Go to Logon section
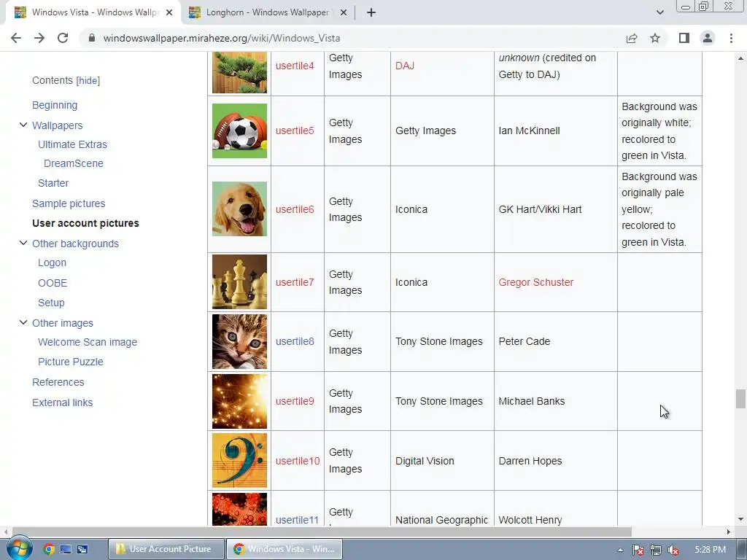 (x=52, y=262)
